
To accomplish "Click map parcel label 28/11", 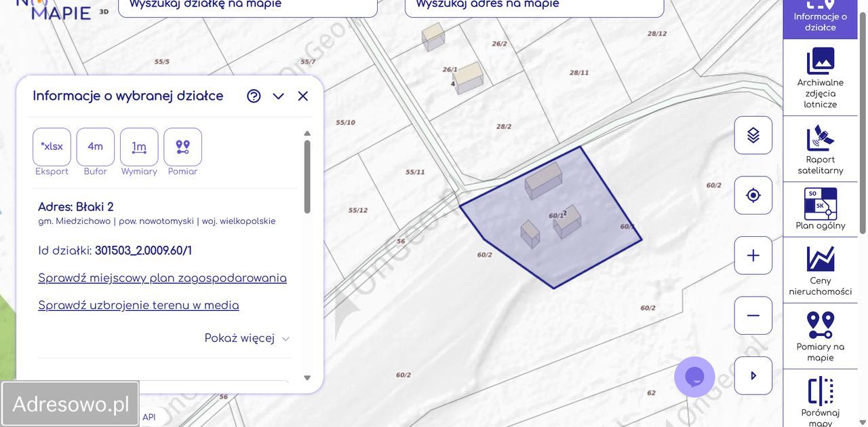I will click(x=579, y=72).
